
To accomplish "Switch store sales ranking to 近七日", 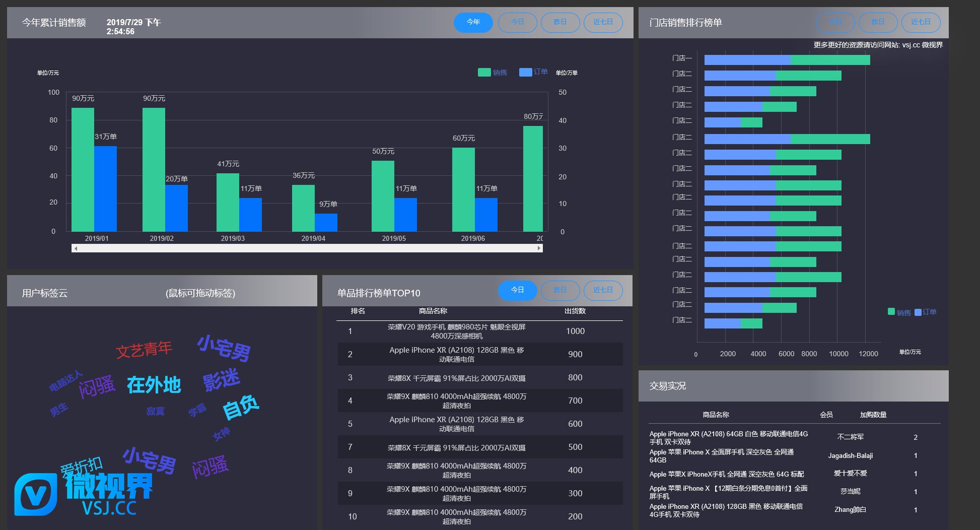I will (x=921, y=22).
